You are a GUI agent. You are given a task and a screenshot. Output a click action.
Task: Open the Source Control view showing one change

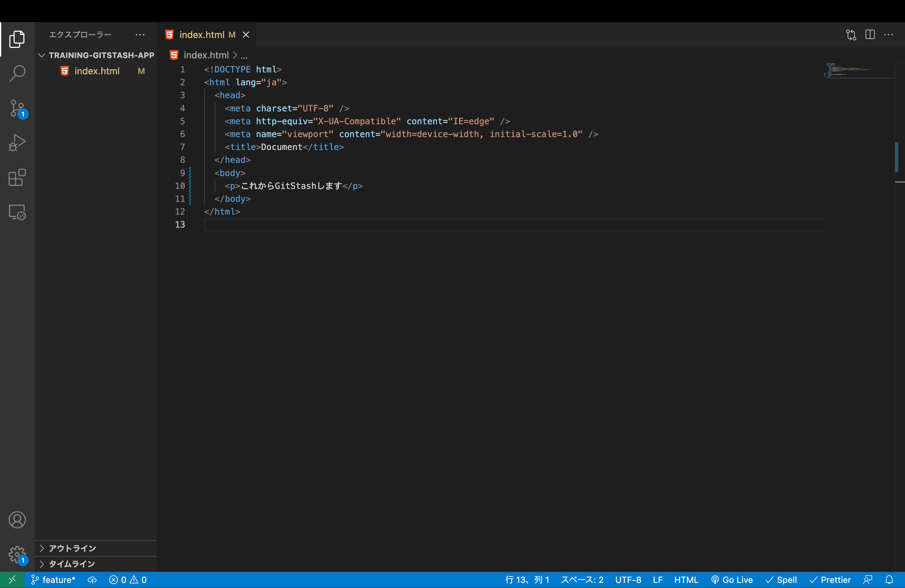click(x=17, y=108)
